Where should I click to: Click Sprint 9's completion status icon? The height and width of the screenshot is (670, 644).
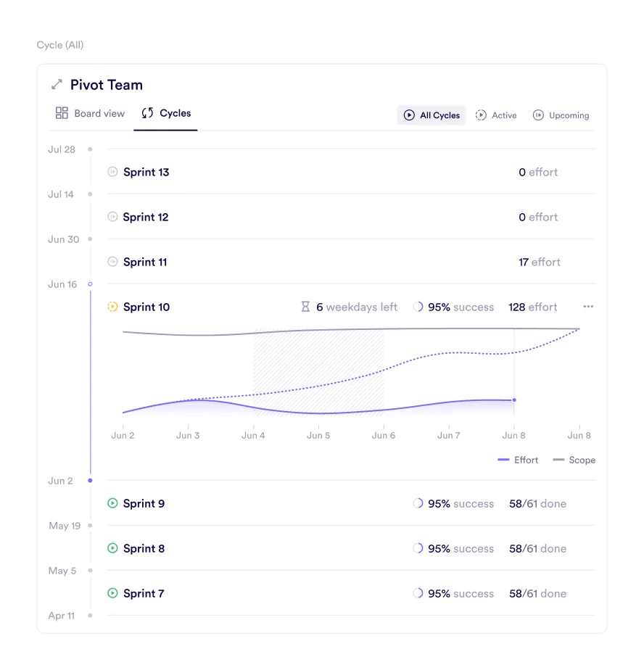click(111, 503)
